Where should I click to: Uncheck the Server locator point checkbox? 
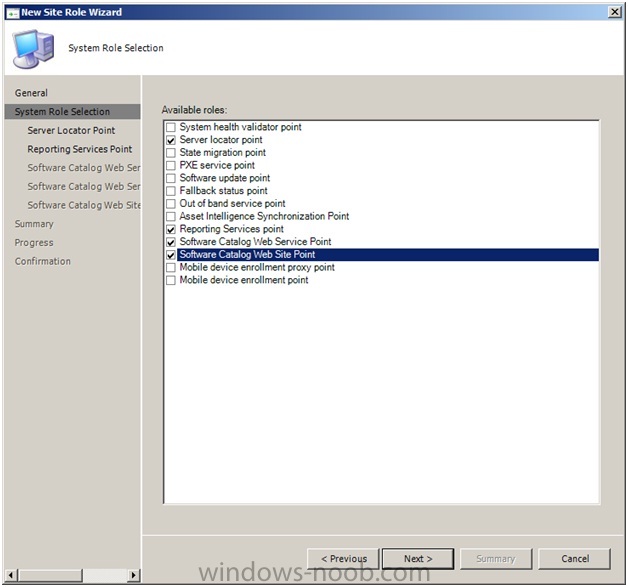click(171, 140)
